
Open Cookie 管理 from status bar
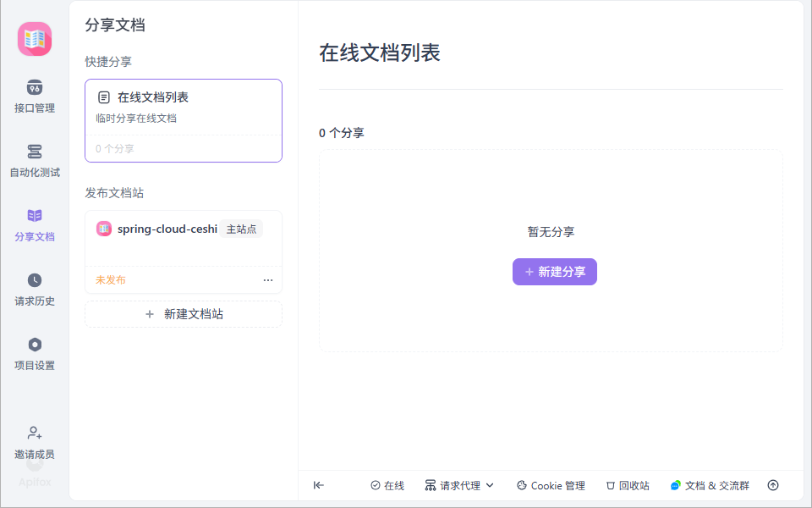[551, 485]
